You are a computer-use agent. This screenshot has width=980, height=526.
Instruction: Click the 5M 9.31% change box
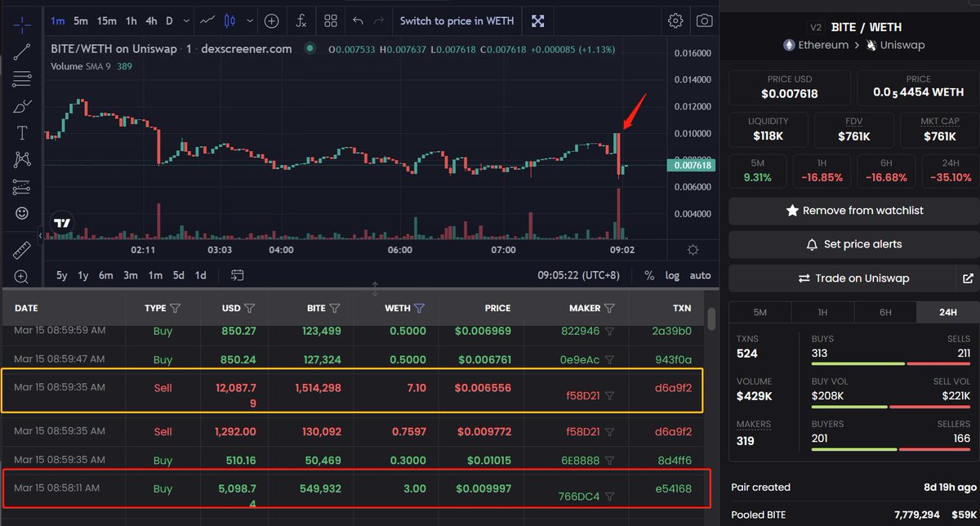758,170
